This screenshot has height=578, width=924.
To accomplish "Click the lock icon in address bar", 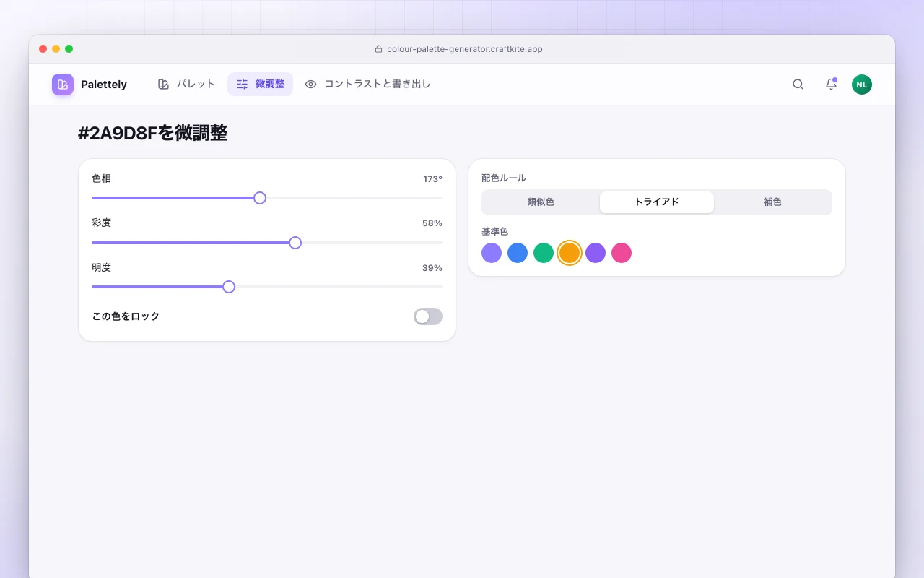I will (x=378, y=49).
